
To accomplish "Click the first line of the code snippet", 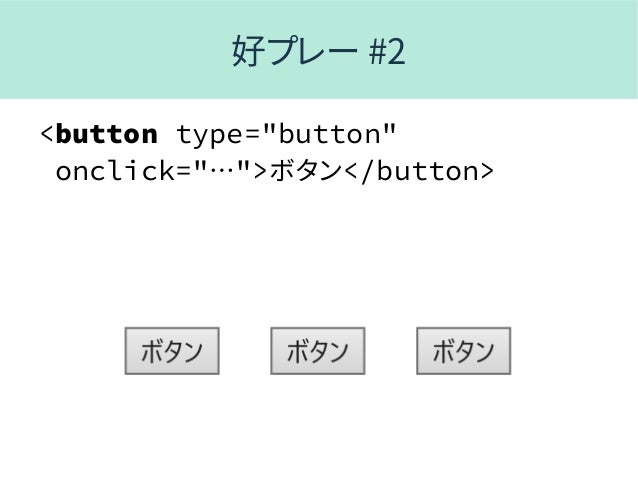I will coord(218,134).
